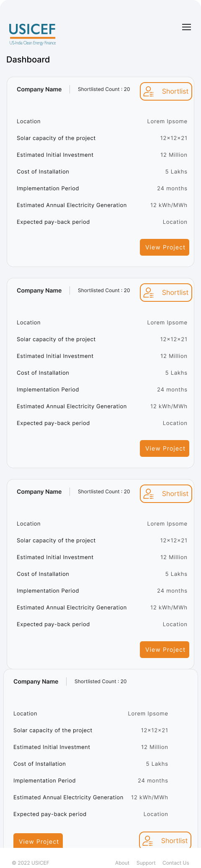
Task: Shortlist the third company
Action: coord(166,494)
